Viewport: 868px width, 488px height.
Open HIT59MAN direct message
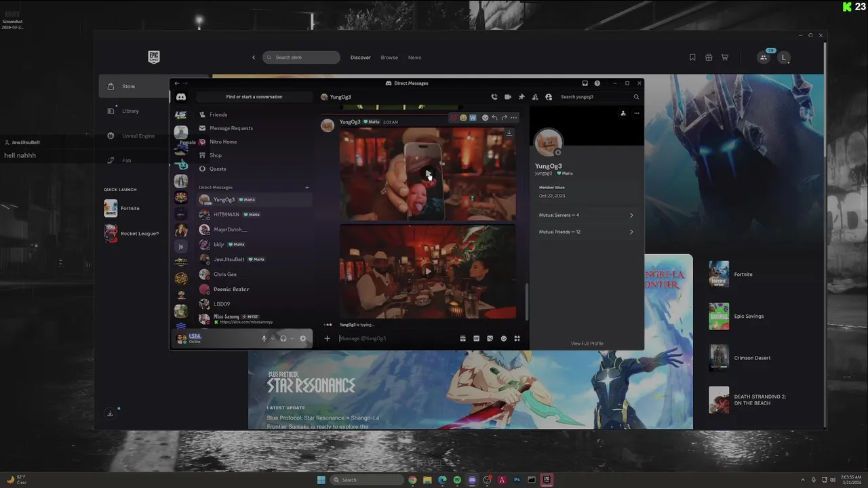254,214
